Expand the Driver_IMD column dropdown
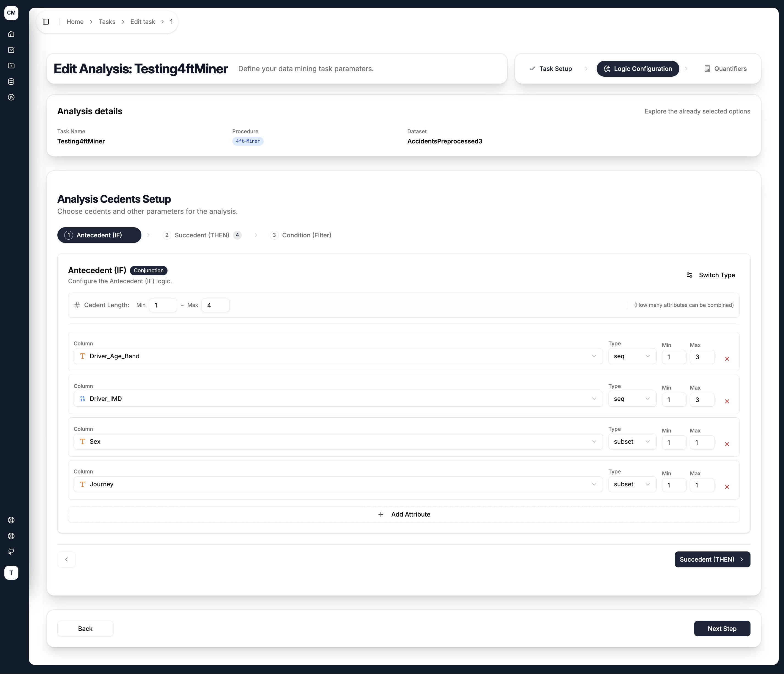Screen dimensions: 784x674 (338, 399)
